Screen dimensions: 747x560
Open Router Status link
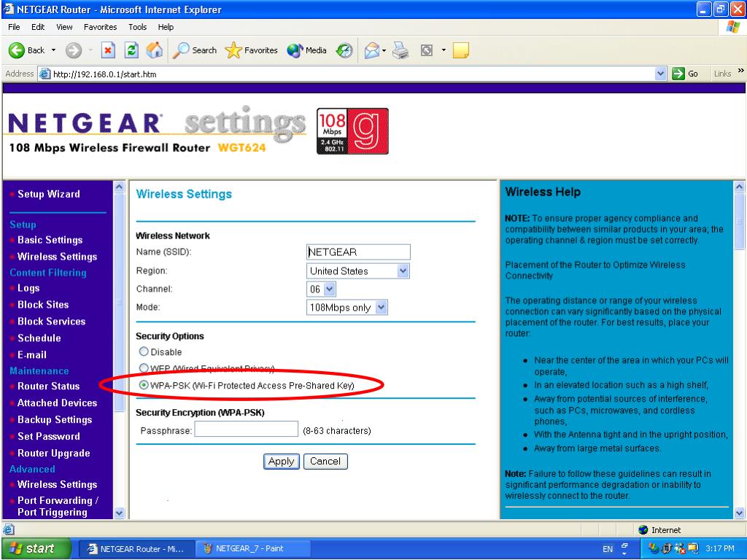tap(49, 386)
